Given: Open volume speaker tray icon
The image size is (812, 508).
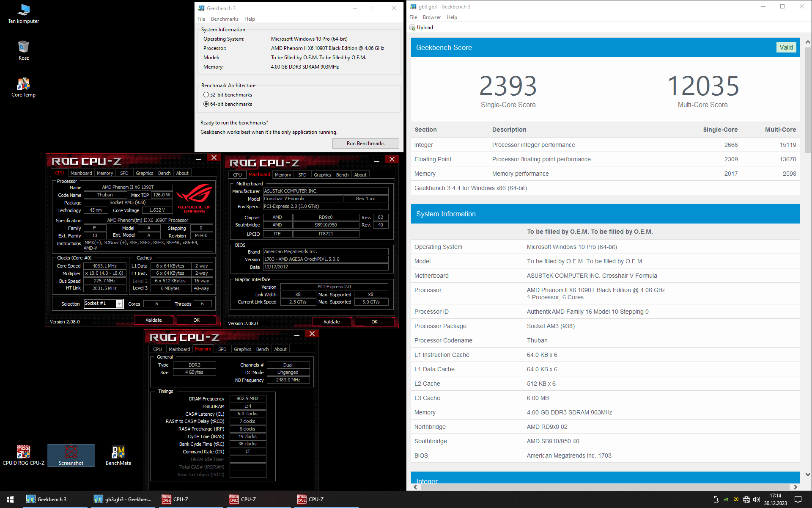Looking at the screenshot, I should [757, 500].
